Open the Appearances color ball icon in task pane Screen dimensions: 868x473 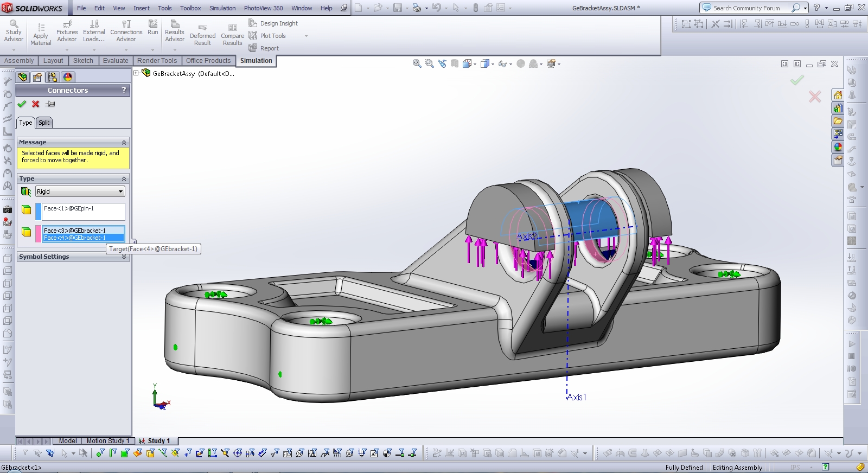[x=838, y=147]
